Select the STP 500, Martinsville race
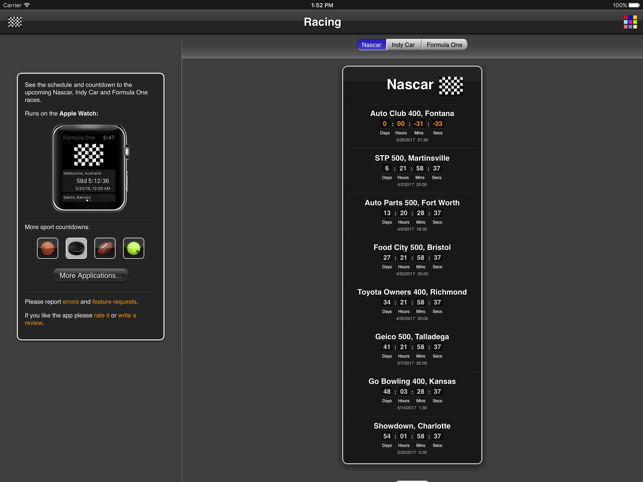The image size is (643, 482). (412, 171)
